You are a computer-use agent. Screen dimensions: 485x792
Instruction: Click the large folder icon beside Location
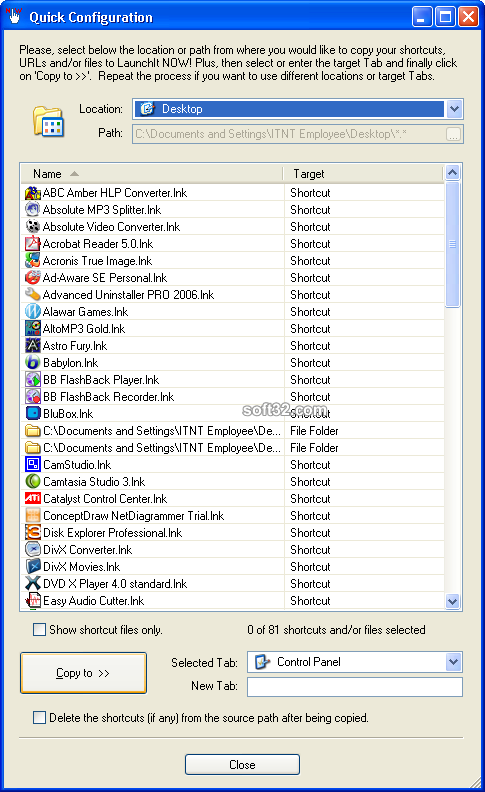pos(48,121)
